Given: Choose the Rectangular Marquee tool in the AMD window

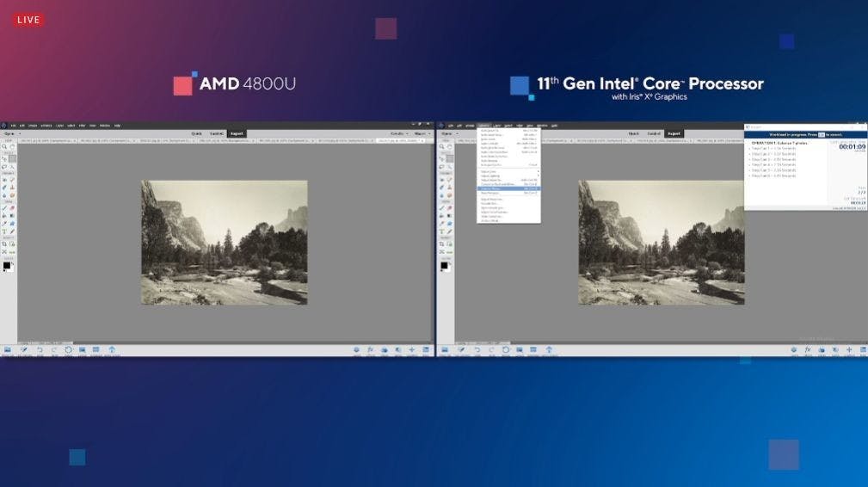Looking at the screenshot, I should coord(12,159).
